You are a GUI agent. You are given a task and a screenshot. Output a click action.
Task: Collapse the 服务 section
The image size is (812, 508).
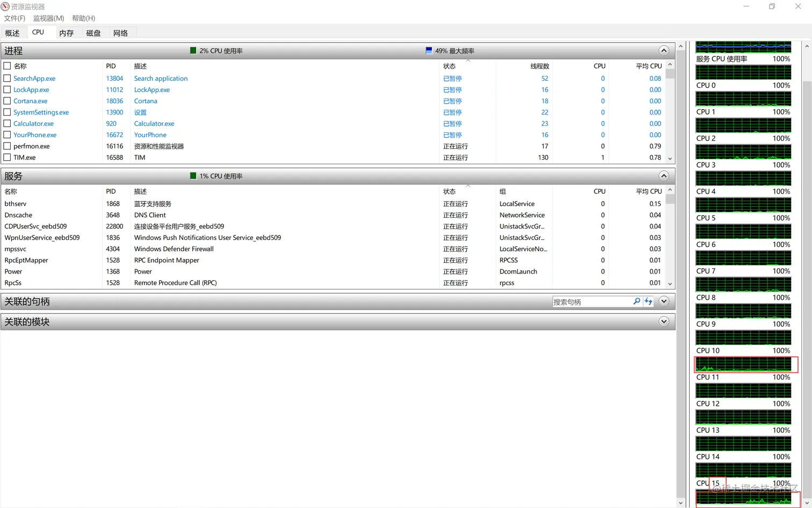click(664, 176)
